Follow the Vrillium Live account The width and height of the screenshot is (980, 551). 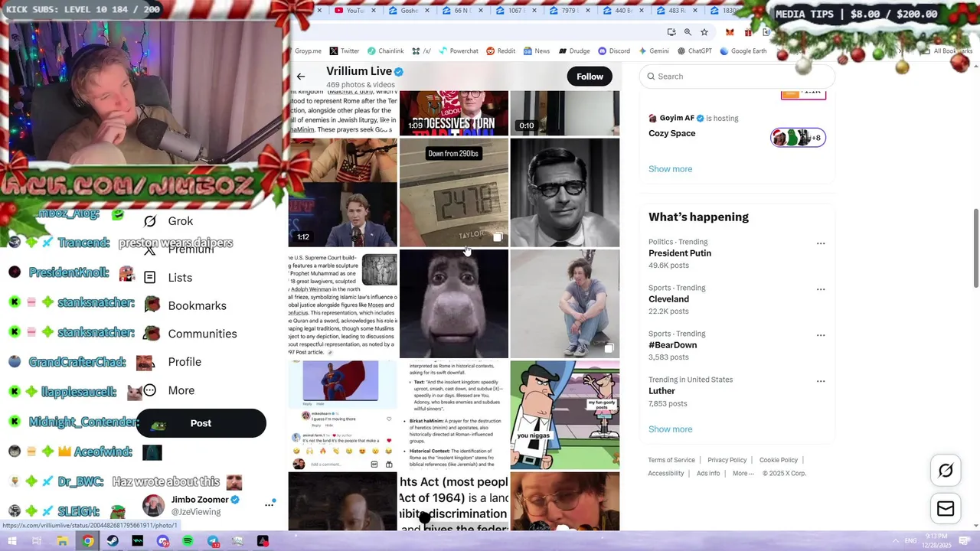pyautogui.click(x=590, y=77)
